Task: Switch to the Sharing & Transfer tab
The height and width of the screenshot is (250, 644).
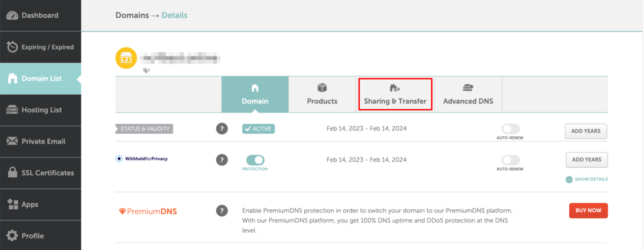Action: pos(395,94)
